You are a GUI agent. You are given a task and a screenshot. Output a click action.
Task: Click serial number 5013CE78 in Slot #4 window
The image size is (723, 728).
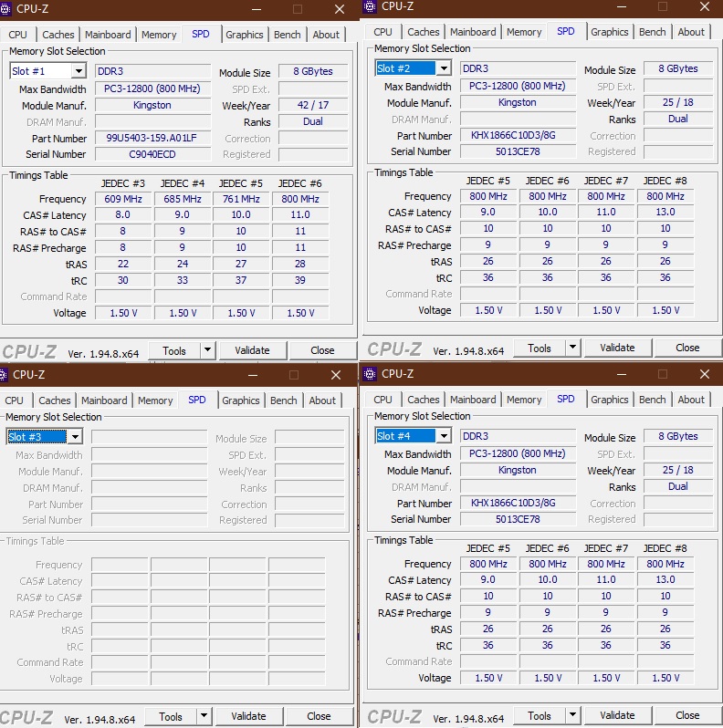pos(519,519)
